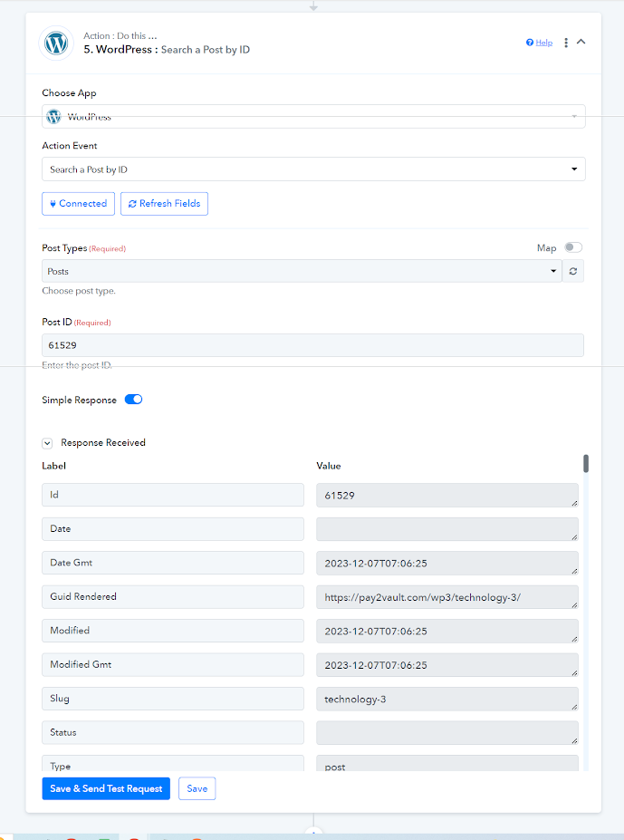
Task: Click the WordPress logo in step header
Action: [x=56, y=43]
